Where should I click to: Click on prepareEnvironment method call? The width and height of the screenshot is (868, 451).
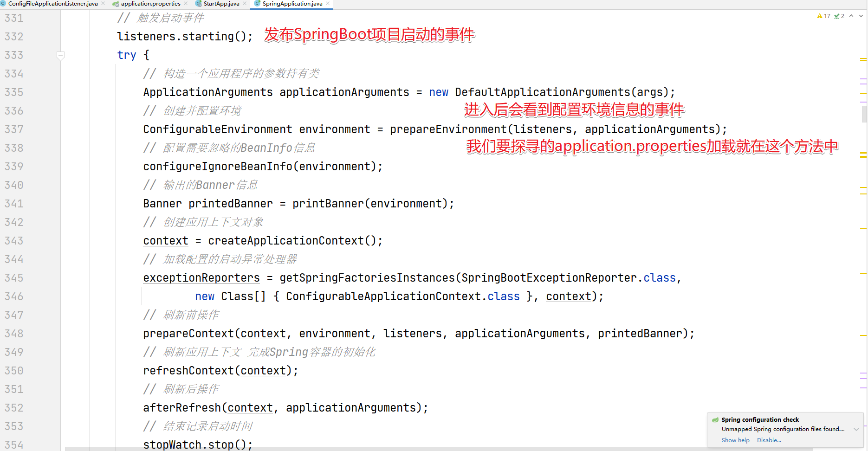pyautogui.click(x=448, y=129)
